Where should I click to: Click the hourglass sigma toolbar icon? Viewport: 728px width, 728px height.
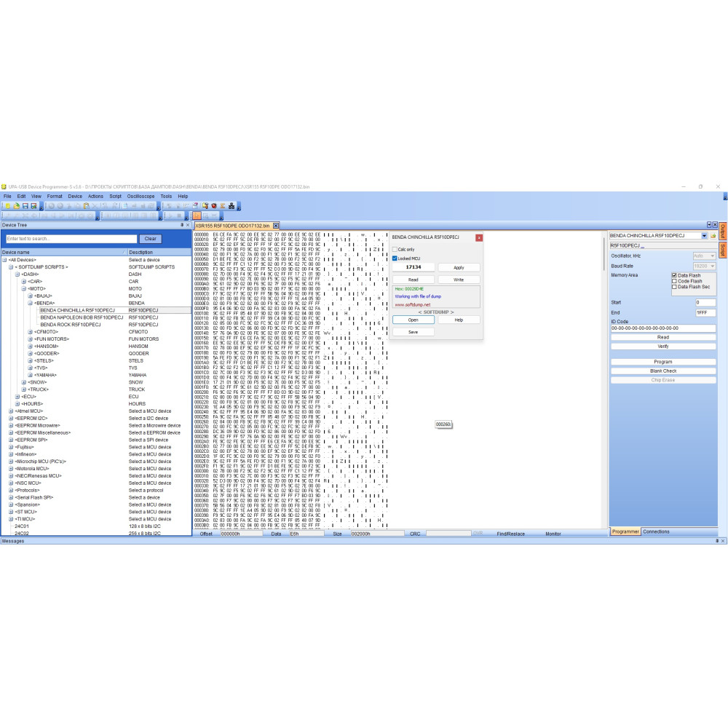(x=222, y=206)
